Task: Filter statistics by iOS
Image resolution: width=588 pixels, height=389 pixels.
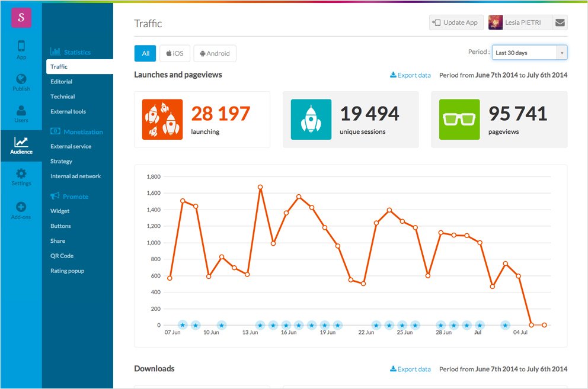Action: 174,53
